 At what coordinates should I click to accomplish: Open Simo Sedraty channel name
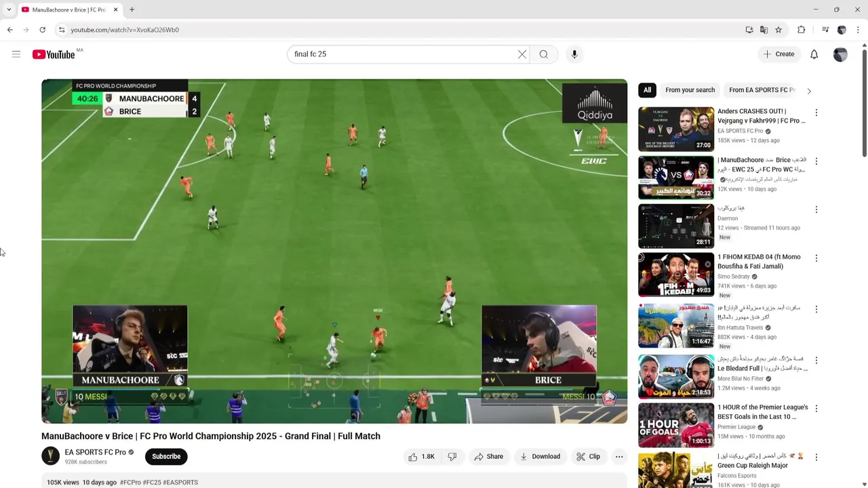tap(734, 277)
